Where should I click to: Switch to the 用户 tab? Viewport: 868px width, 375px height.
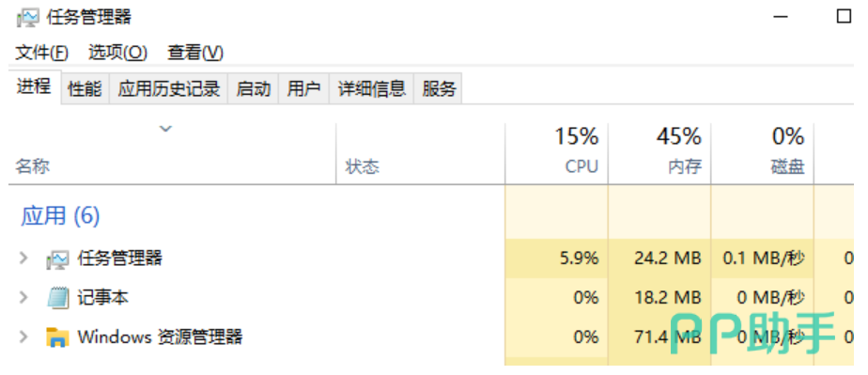point(304,88)
